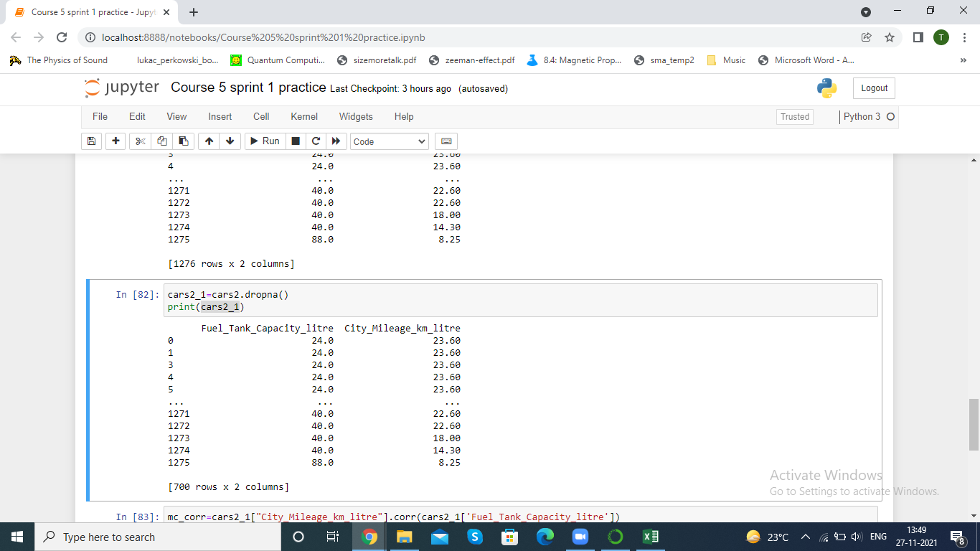
Task: Restart the kernel circular arrow icon
Action: 316,141
